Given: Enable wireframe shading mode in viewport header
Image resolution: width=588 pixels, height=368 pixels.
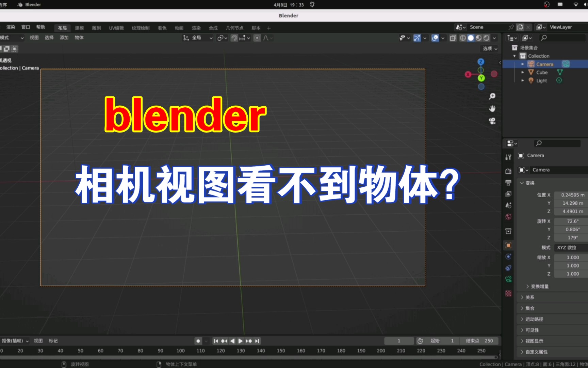Looking at the screenshot, I should click(463, 38).
